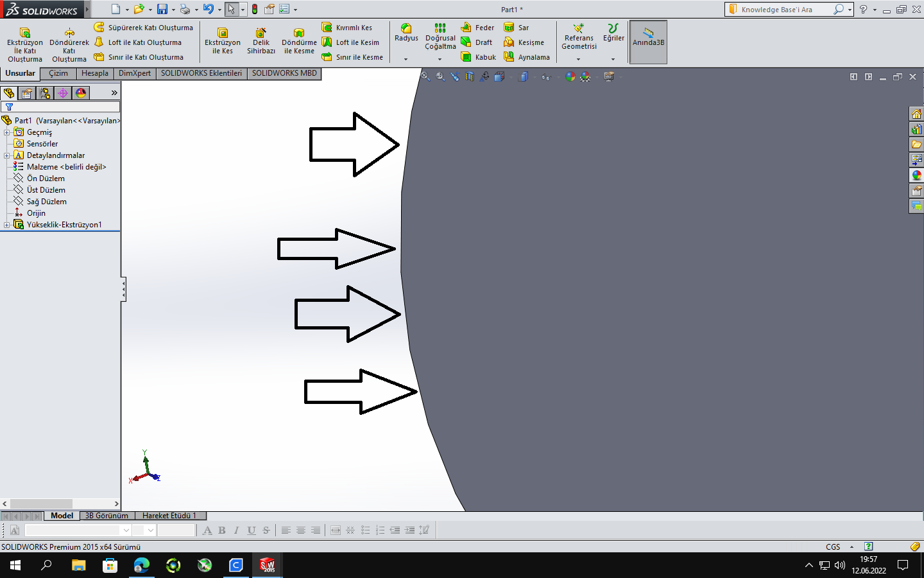Click the Print icon
Image resolution: width=924 pixels, height=578 pixels.
185,9
